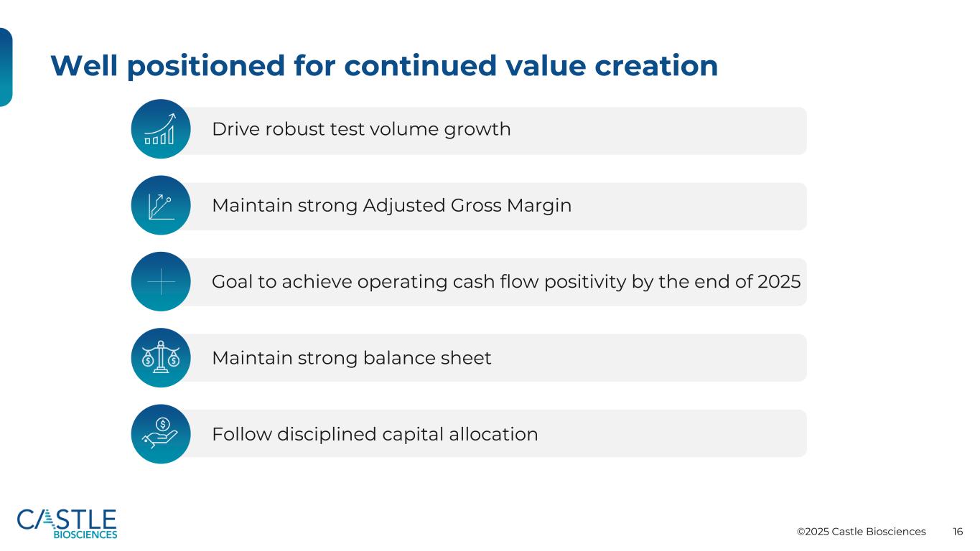This screenshot has width=980, height=551.
Task: Click the slide page number 16
Action: 958,532
